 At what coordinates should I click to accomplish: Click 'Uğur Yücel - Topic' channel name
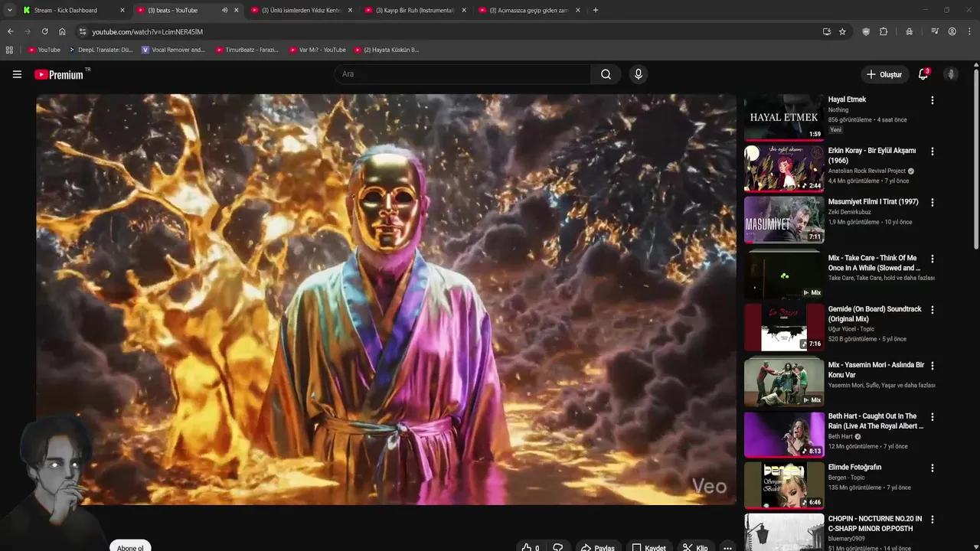[x=851, y=329]
